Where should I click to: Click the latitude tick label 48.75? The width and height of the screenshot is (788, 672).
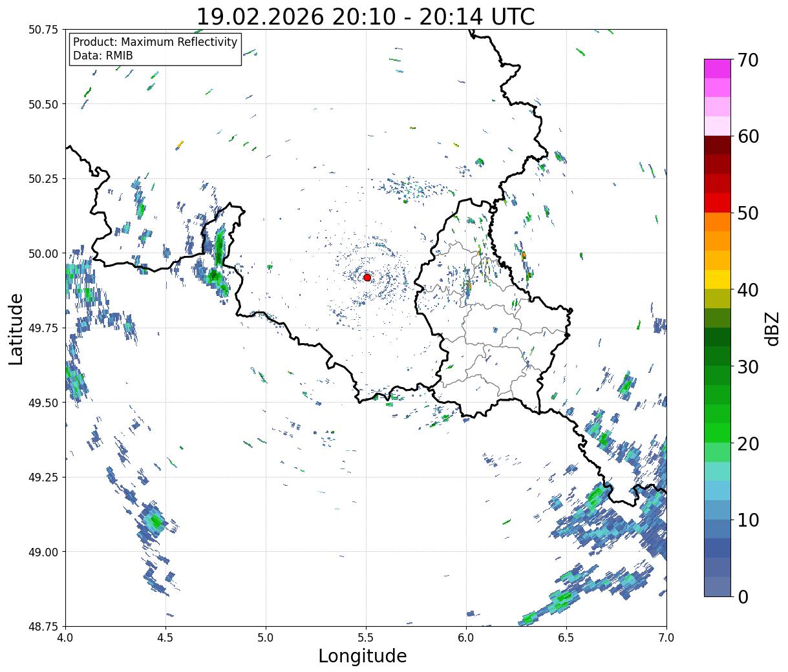tap(43, 626)
